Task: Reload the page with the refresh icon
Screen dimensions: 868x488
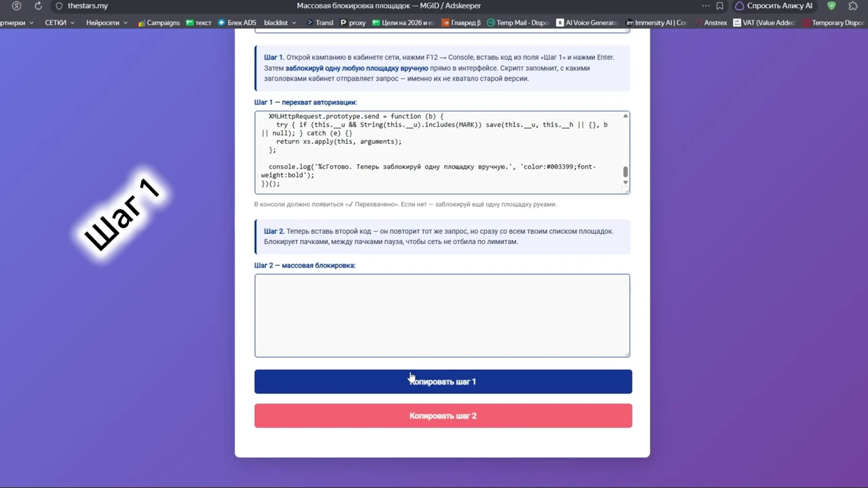Action: [38, 6]
